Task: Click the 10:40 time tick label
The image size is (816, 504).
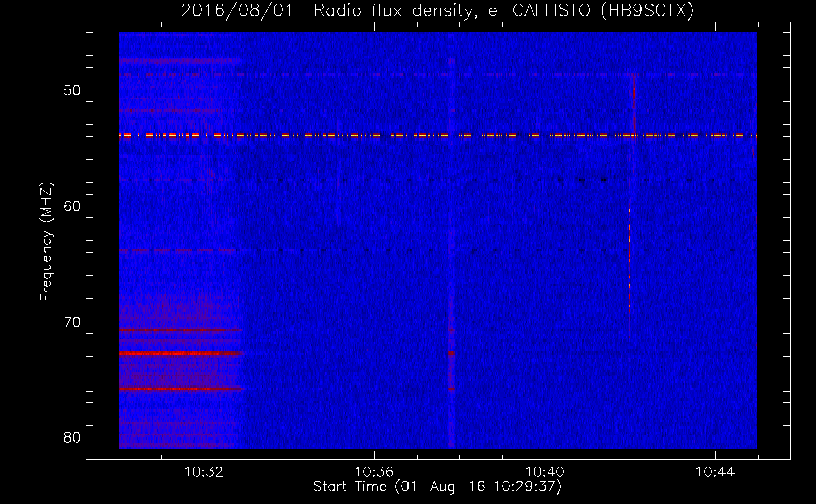Action: 545,472
